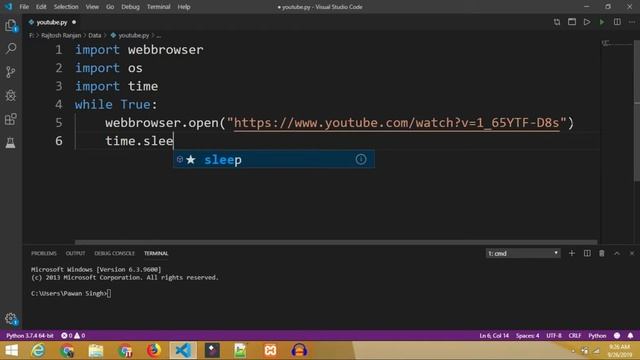The height and width of the screenshot is (360, 640).
Task: Click youtube.py in the breadcrumb path
Action: [x=133, y=36]
